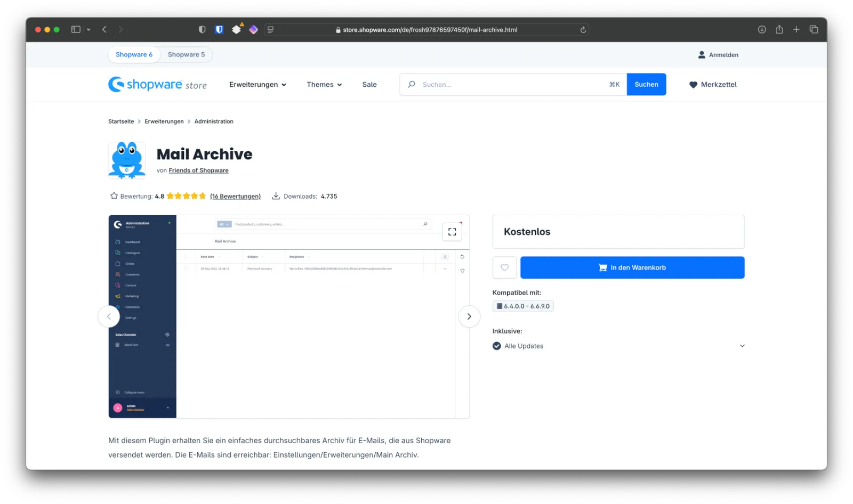
Task: Advance the screenshot carousel with right arrow
Action: pyautogui.click(x=469, y=316)
